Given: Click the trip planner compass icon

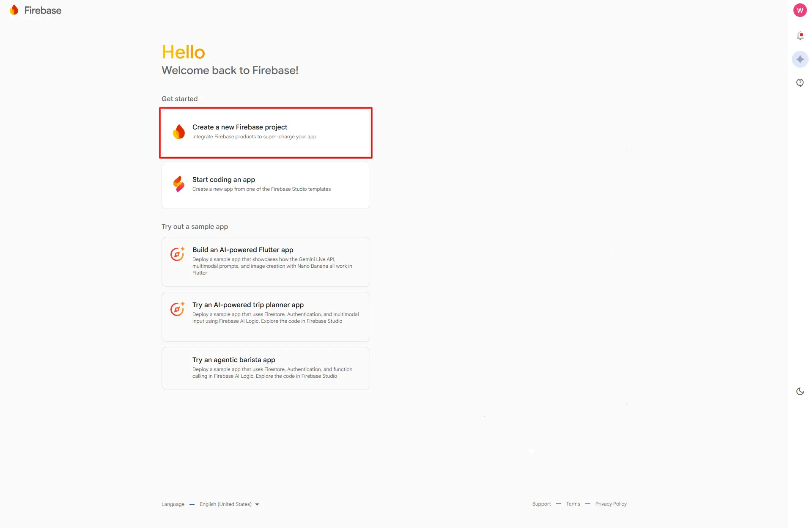Looking at the screenshot, I should 178,309.
